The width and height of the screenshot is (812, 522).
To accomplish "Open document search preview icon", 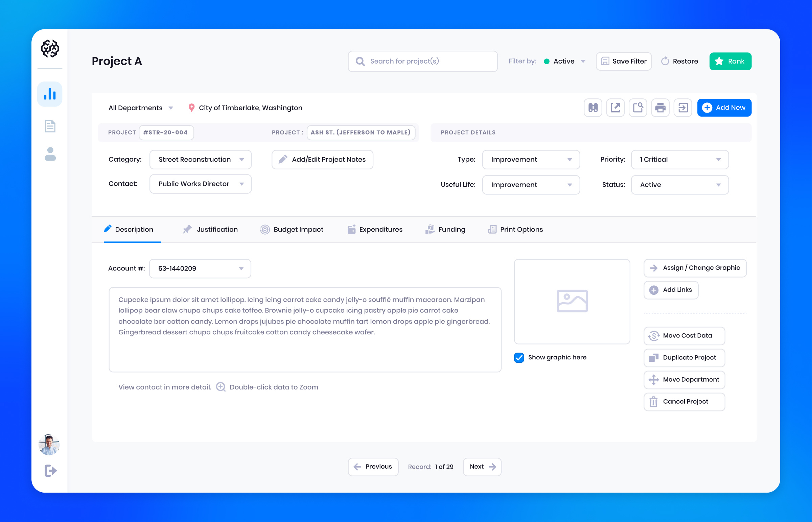I will point(638,108).
